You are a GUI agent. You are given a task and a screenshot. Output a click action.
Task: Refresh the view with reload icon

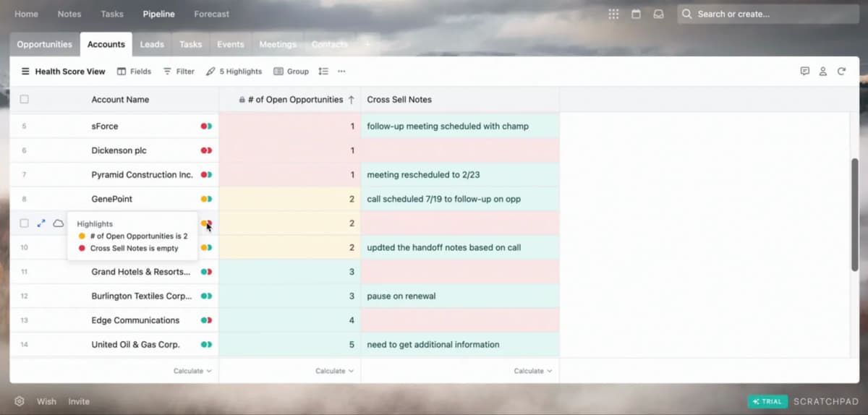(841, 72)
